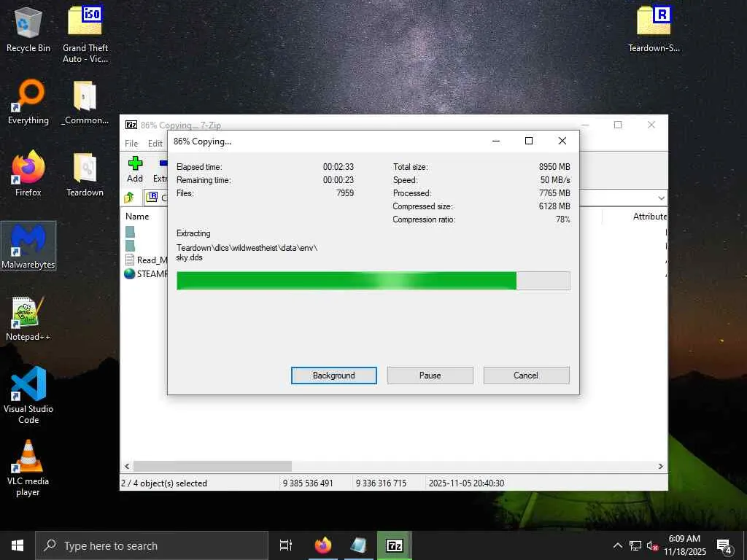Click the Compression ratio value 78%
The height and width of the screenshot is (560, 747).
coord(563,219)
